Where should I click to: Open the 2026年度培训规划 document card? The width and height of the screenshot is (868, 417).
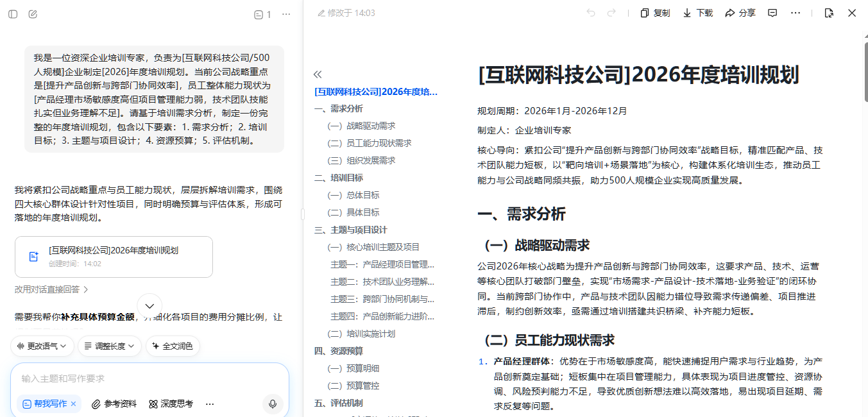point(114,257)
